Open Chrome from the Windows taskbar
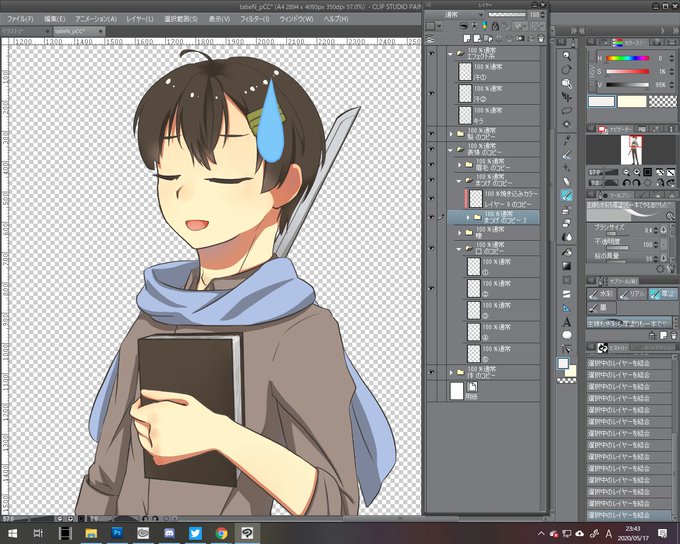Viewport: 680px width, 544px height. 222,533
